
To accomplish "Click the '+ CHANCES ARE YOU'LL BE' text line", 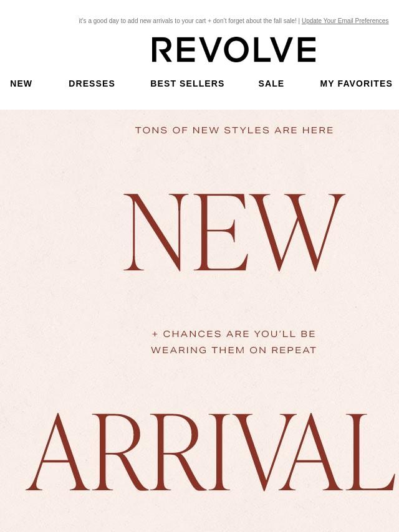I will (234, 334).
